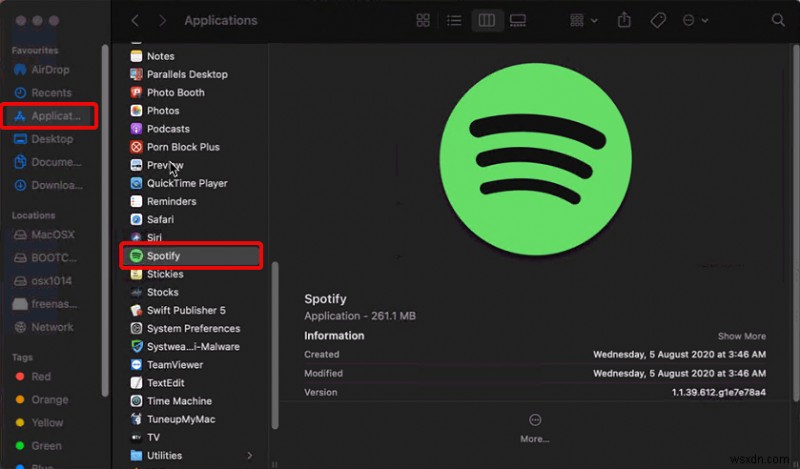Select Photo Booth app icon

click(136, 92)
